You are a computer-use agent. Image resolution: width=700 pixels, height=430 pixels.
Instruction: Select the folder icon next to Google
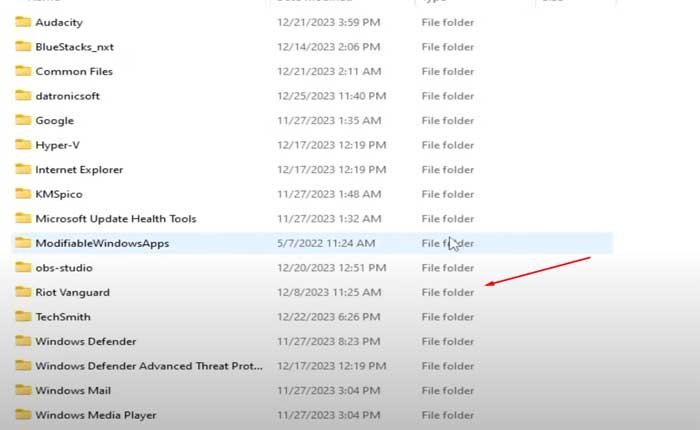point(23,120)
